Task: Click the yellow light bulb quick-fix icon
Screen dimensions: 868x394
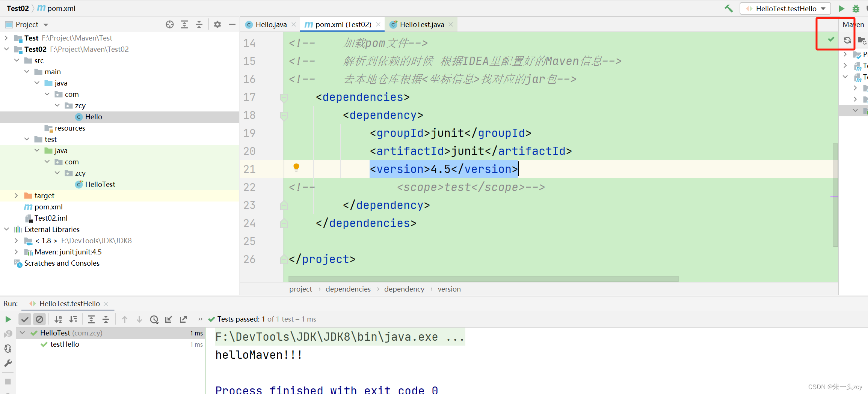Action: pos(296,167)
